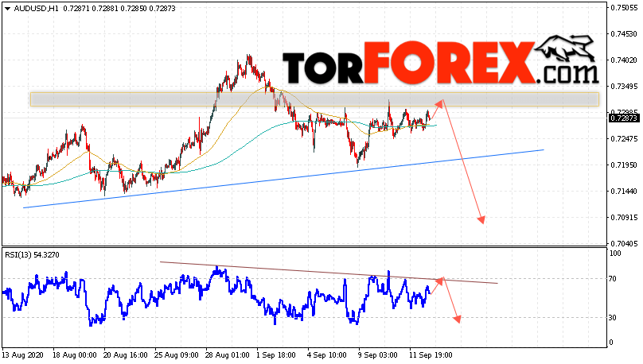The image size is (643, 364).
Task: Select the 0.75055 price axis value
Action: click(x=624, y=8)
